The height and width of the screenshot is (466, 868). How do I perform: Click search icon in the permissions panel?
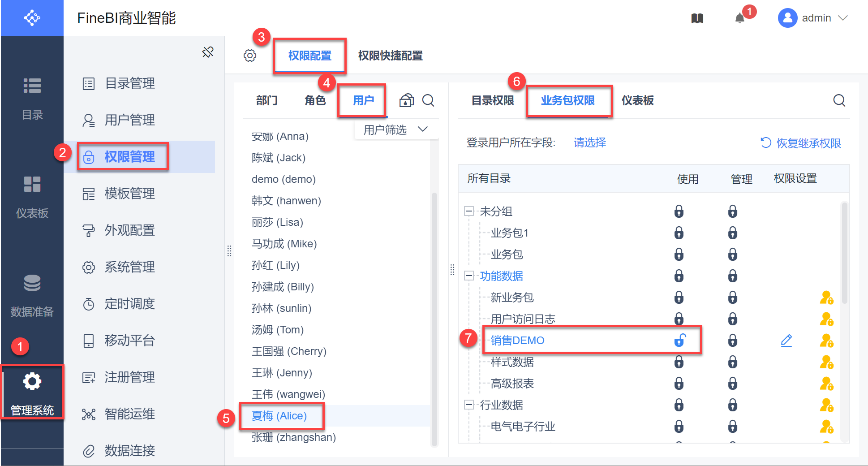839,100
